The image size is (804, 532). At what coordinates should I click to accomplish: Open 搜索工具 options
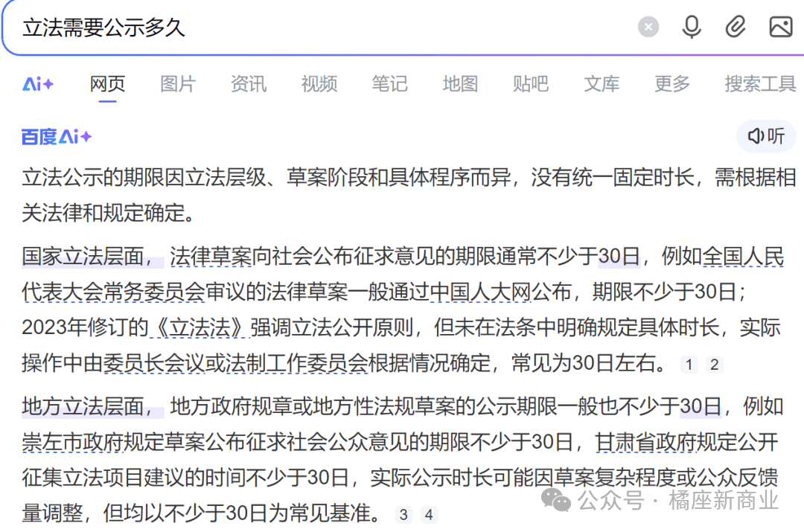click(760, 83)
